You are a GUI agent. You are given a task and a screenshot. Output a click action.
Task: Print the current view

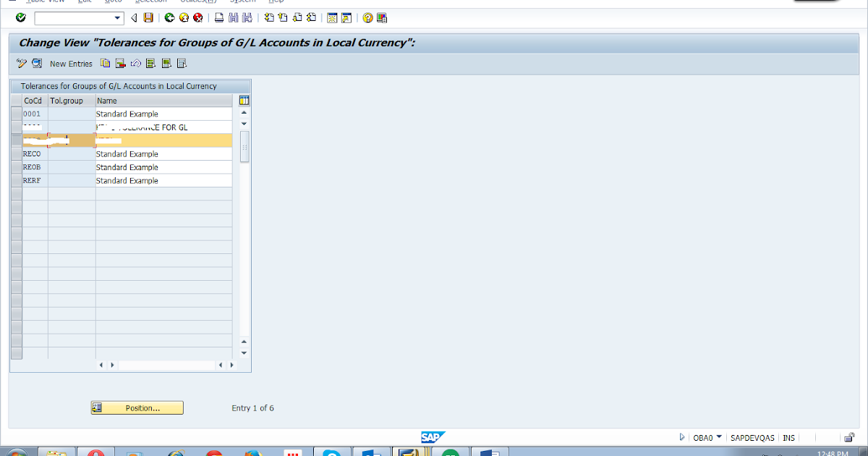(x=218, y=17)
